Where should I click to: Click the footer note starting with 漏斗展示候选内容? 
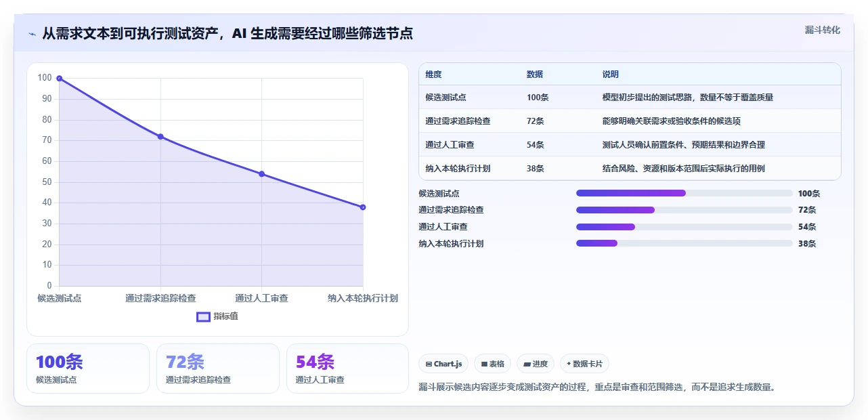[x=596, y=387]
